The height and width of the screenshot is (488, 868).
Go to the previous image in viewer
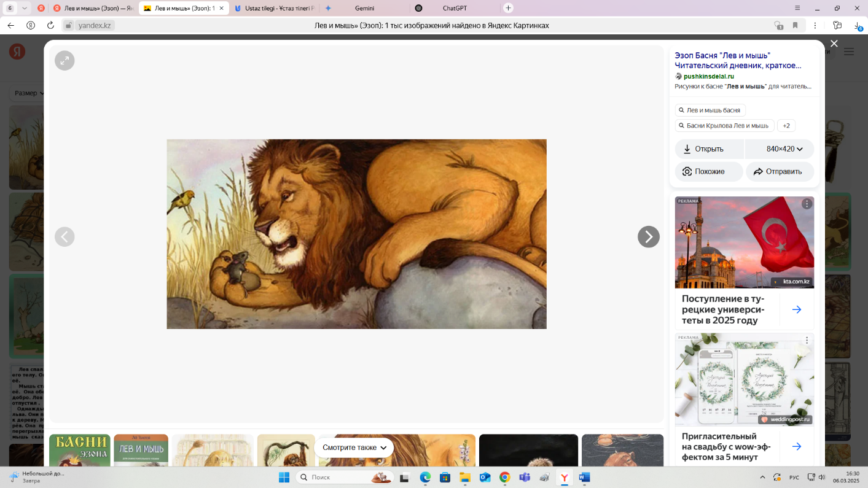[65, 236]
